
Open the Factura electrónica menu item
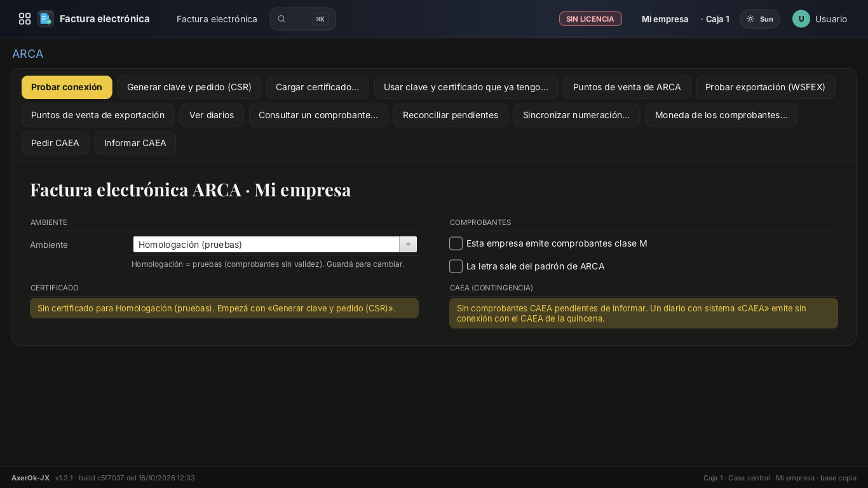click(x=217, y=19)
